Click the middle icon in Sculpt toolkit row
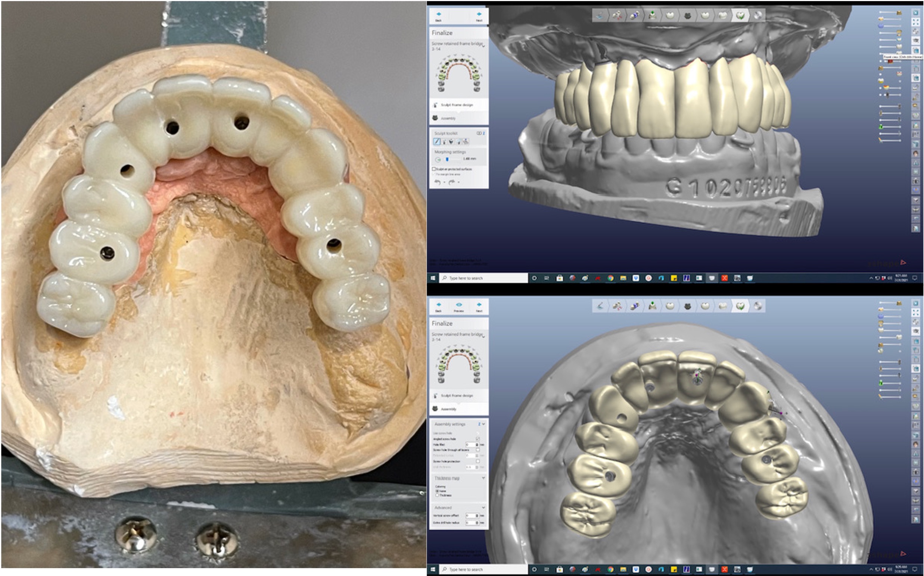 pos(451,142)
